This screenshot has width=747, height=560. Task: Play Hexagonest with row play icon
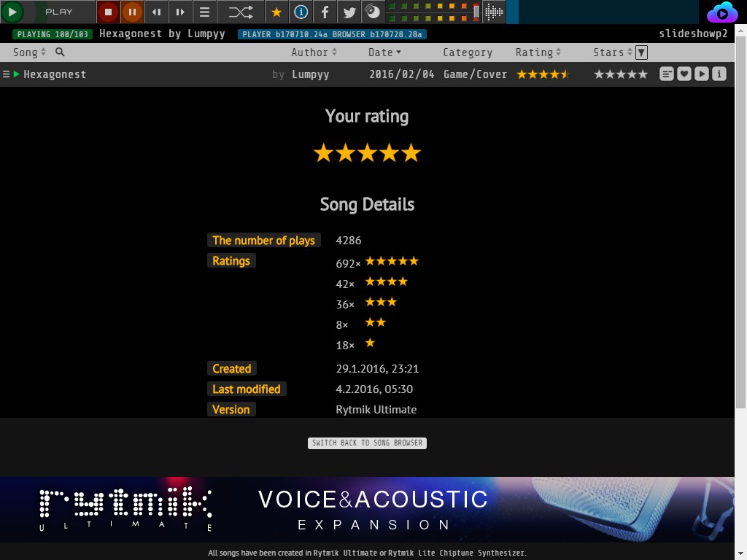(702, 74)
